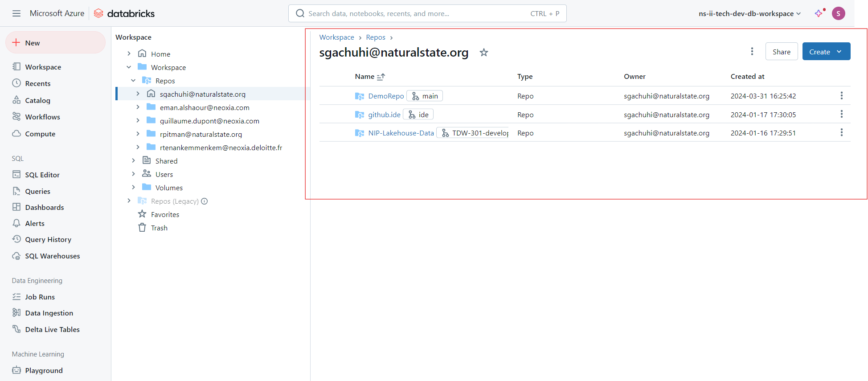Collapse the Repos tree node
The height and width of the screenshot is (381, 868).
click(x=133, y=81)
